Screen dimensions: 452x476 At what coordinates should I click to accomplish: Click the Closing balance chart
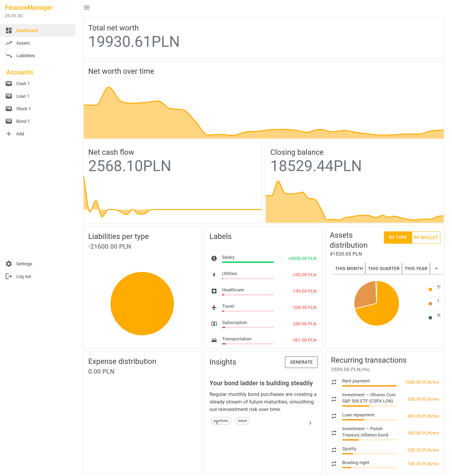pyautogui.click(x=354, y=201)
